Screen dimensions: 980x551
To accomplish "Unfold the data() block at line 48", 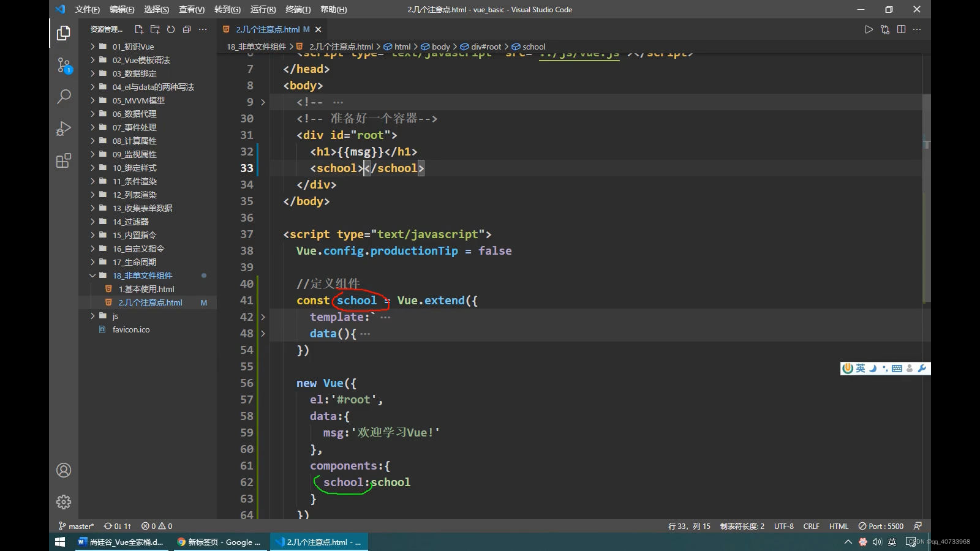I will 263,334.
